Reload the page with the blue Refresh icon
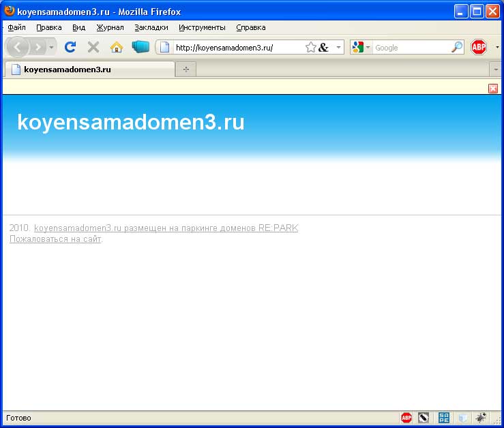Screen dimensions: 504x428 70,47
